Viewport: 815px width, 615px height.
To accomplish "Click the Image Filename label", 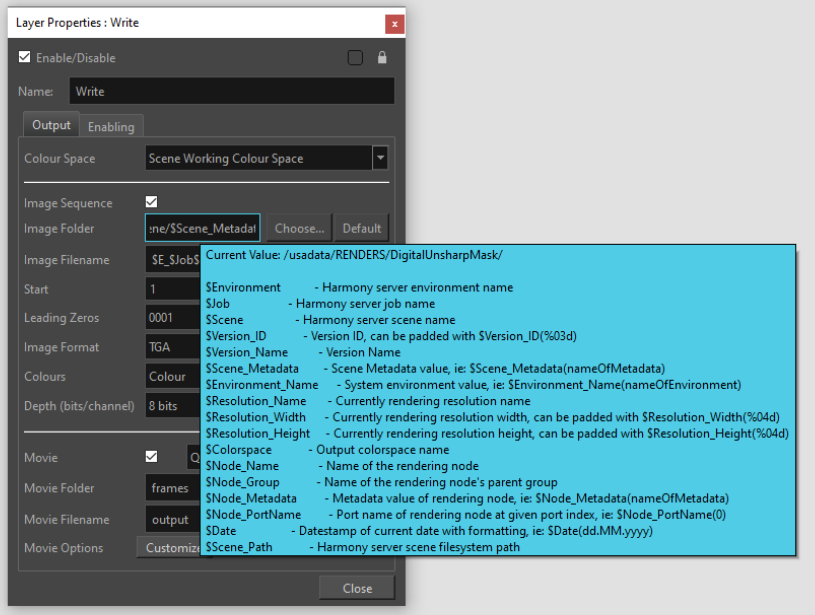I will (67, 260).
